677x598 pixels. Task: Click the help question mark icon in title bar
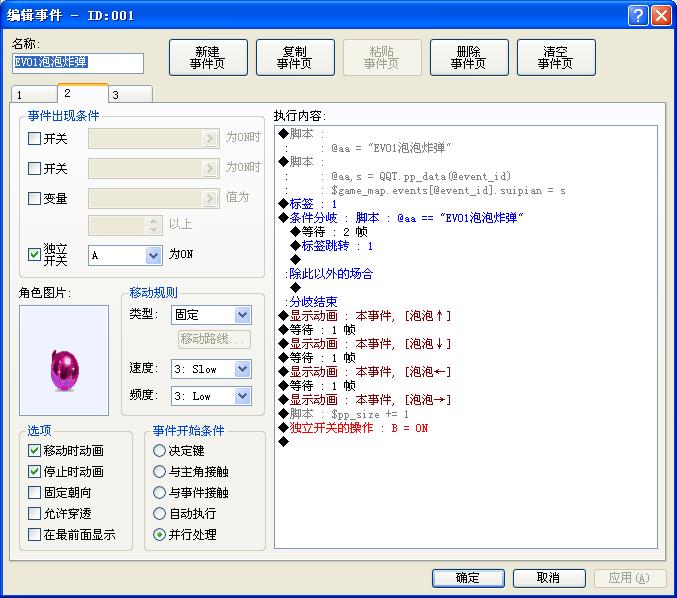coord(638,16)
